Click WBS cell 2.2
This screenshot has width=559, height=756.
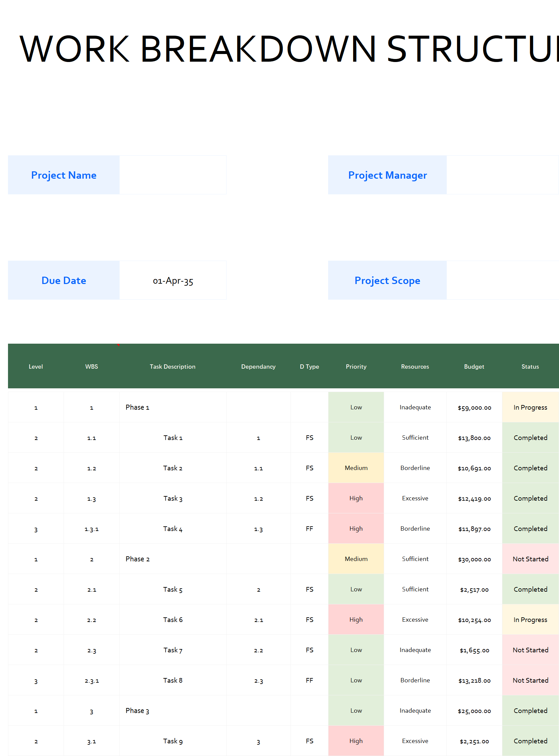pyautogui.click(x=92, y=619)
